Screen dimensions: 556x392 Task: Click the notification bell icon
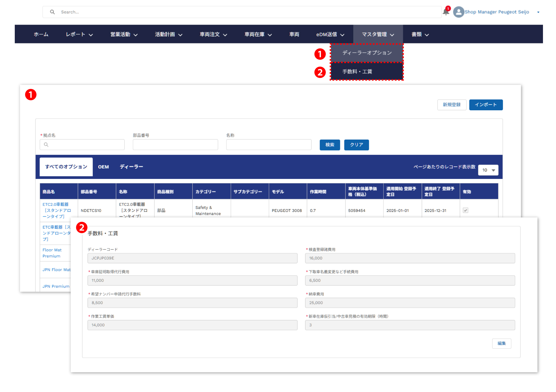[x=446, y=12]
